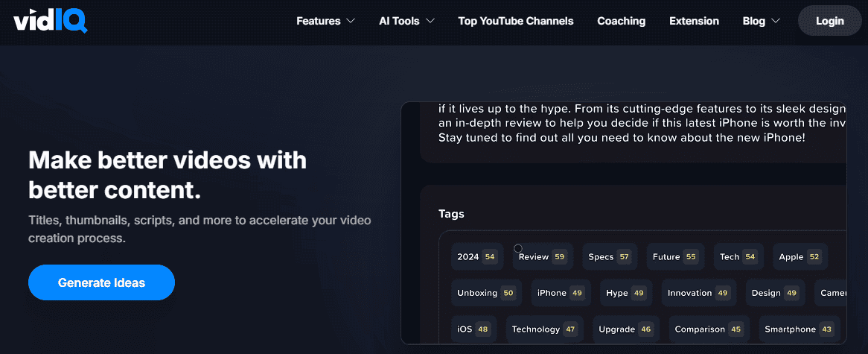Screen dimensions: 868x354
Task: Select the Hype tag with score 49
Action: pyautogui.click(x=626, y=292)
